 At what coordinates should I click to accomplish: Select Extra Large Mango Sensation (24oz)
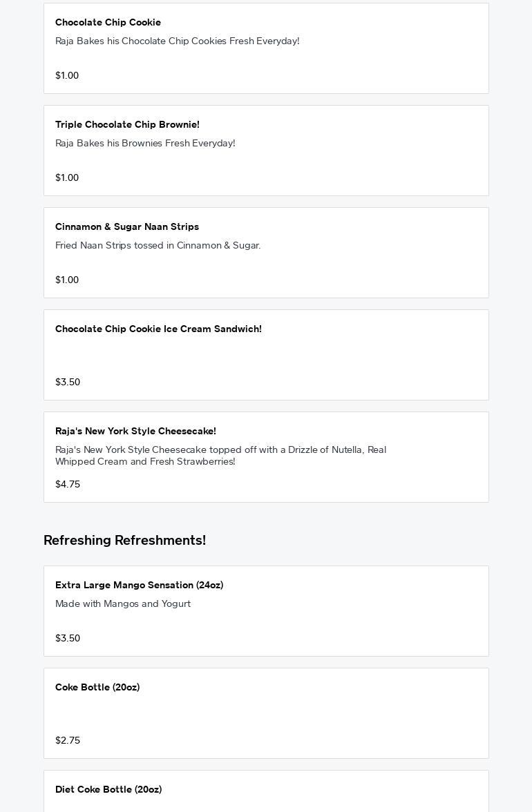click(x=139, y=586)
